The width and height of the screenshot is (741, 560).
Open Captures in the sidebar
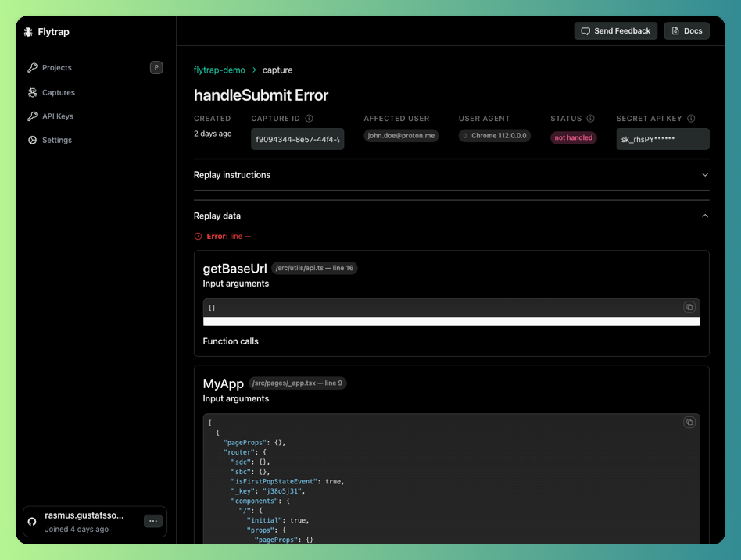(x=59, y=92)
